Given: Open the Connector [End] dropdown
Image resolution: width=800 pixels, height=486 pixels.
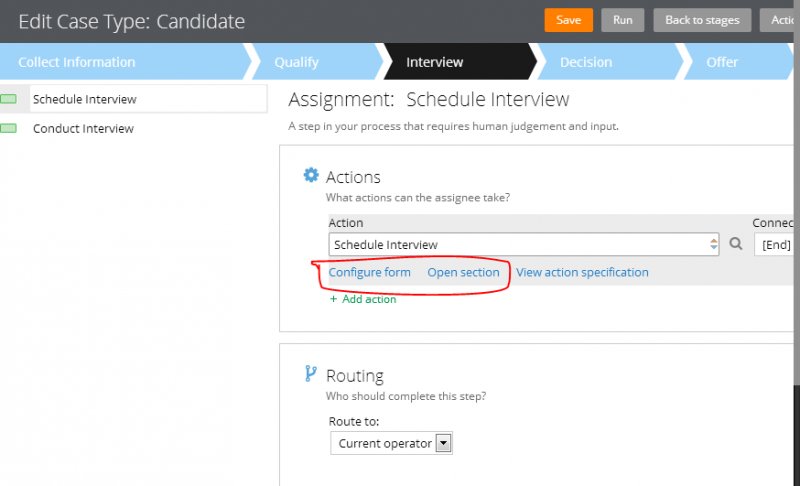Looking at the screenshot, I should point(776,244).
